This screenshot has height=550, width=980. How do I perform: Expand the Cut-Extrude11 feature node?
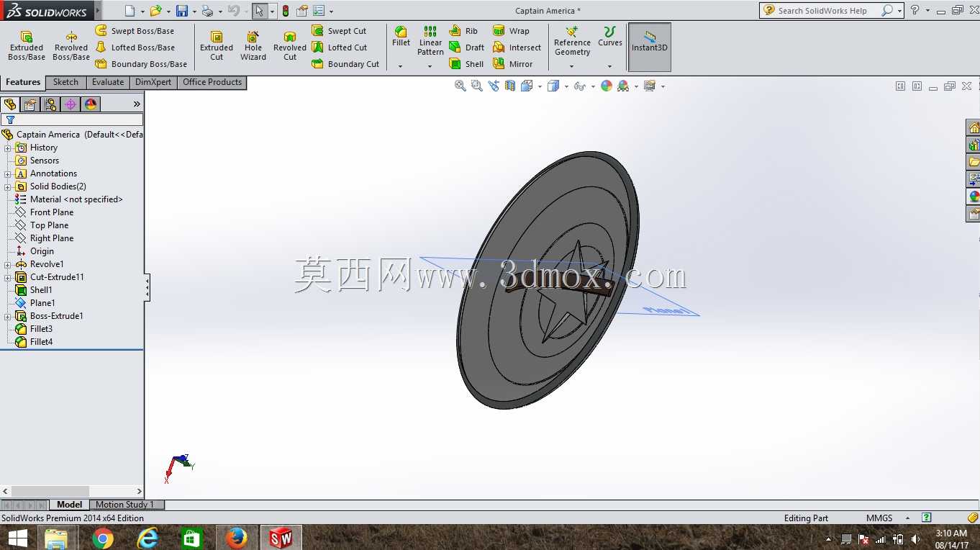8,277
